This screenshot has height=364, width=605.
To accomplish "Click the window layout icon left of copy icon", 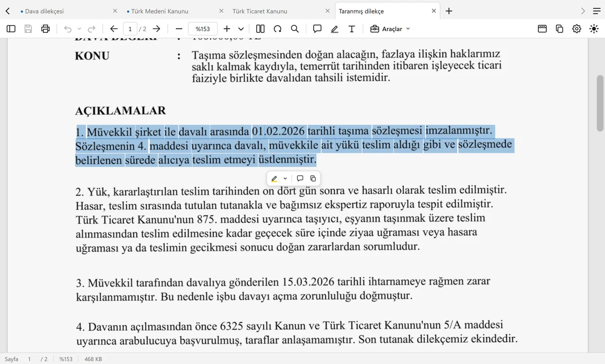I will click(542, 29).
